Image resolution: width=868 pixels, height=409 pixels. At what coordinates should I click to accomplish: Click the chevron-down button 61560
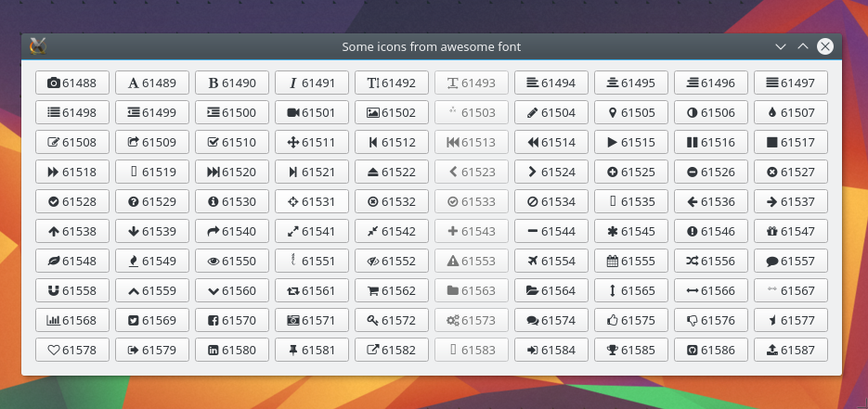pos(232,291)
